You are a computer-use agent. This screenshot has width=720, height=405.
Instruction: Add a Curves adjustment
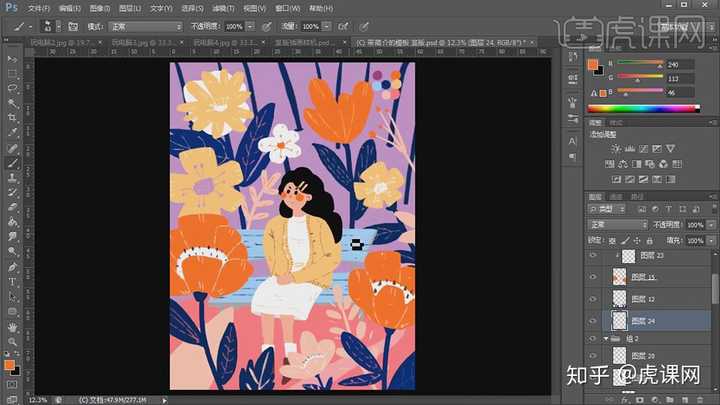click(x=643, y=148)
